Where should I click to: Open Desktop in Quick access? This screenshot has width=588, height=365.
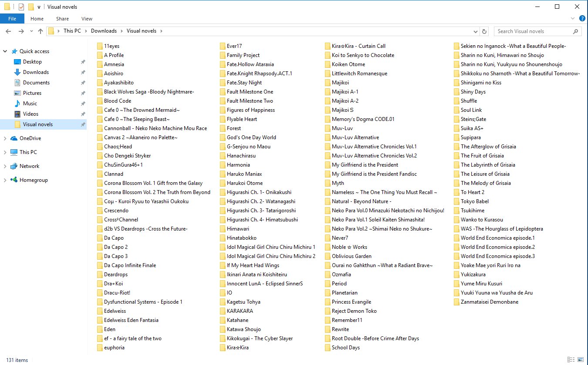32,62
